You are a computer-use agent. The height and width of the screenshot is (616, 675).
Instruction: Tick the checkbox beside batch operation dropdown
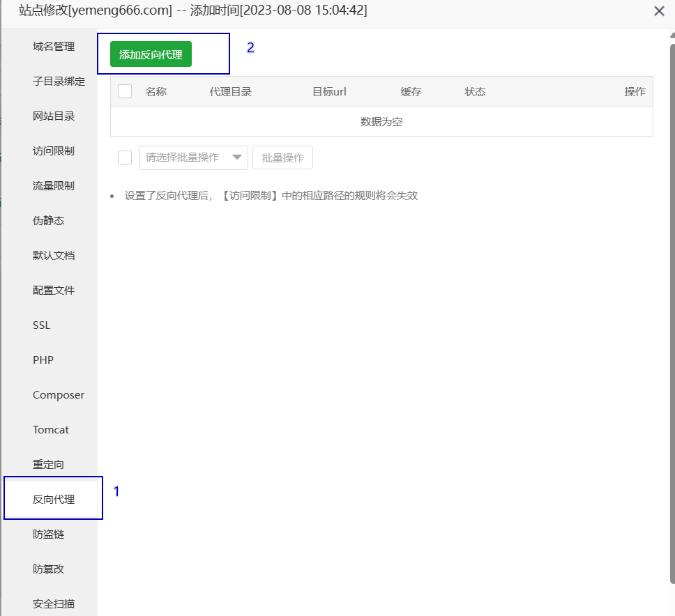click(125, 157)
